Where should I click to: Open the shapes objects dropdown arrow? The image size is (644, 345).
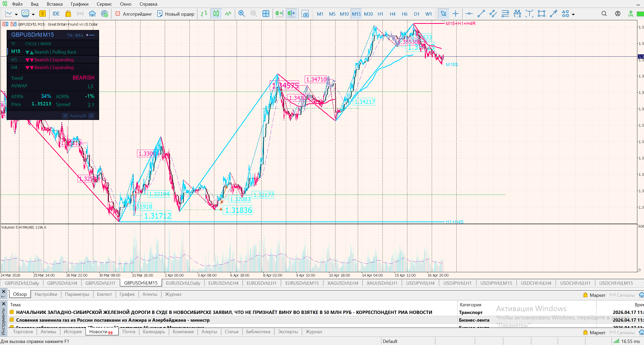[x=573, y=14]
